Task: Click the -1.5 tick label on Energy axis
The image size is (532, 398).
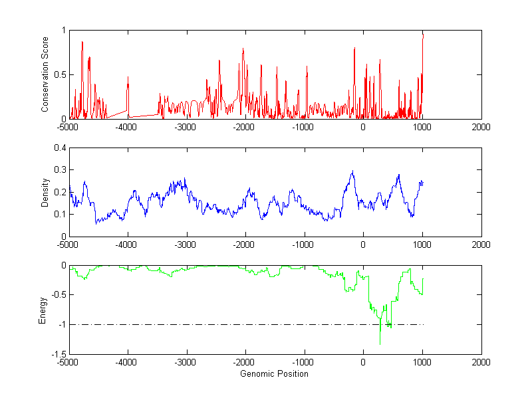Action: pos(57,355)
